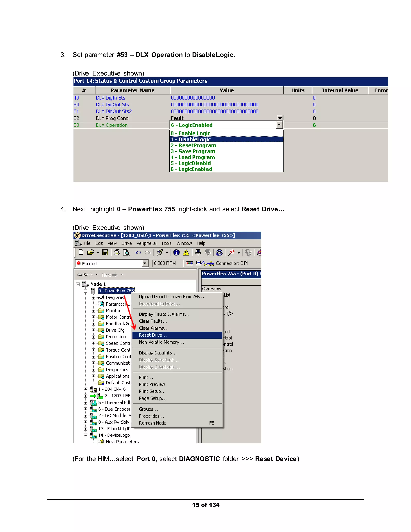411x532 pixels.
Task: Expand the 13 - EtherNet/IP node
Action: click(85, 429)
